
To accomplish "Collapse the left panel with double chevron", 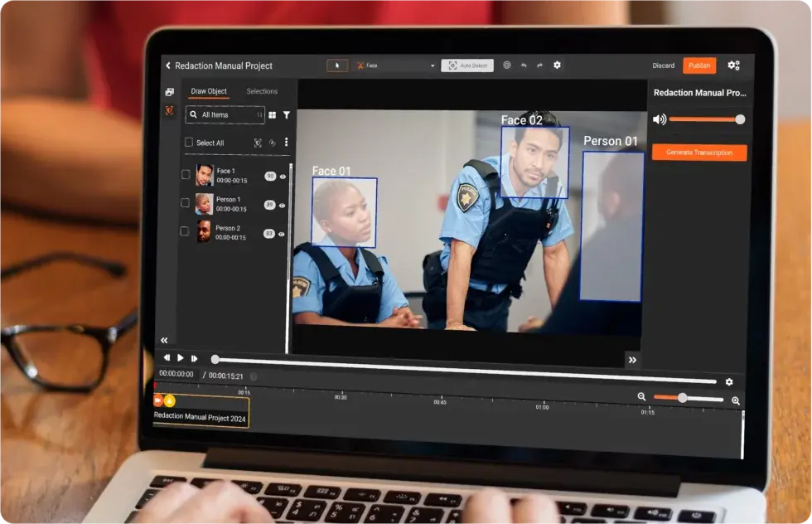I will pyautogui.click(x=164, y=340).
